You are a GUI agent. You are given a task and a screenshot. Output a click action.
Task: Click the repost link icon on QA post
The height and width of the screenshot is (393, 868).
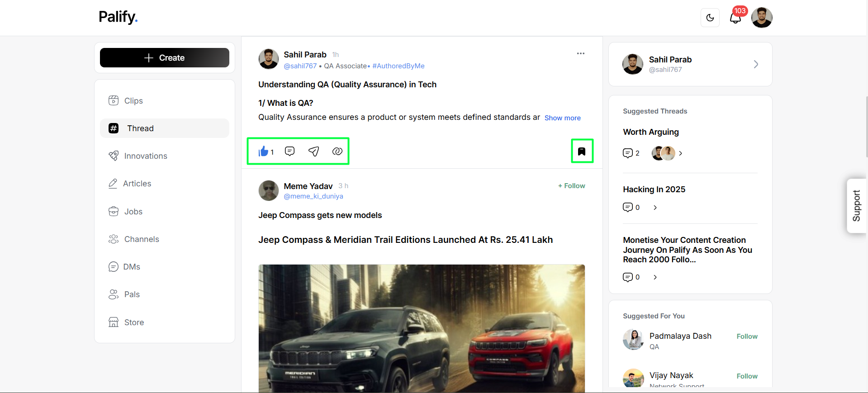337,151
